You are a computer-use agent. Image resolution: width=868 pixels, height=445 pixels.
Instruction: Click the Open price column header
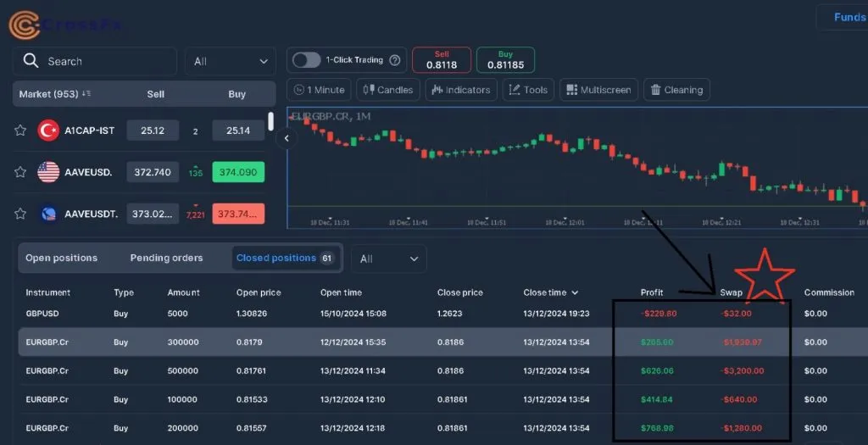pyautogui.click(x=259, y=292)
